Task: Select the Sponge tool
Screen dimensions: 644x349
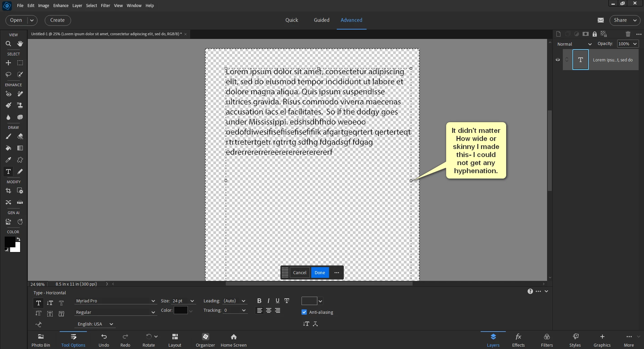Action: (x=20, y=117)
